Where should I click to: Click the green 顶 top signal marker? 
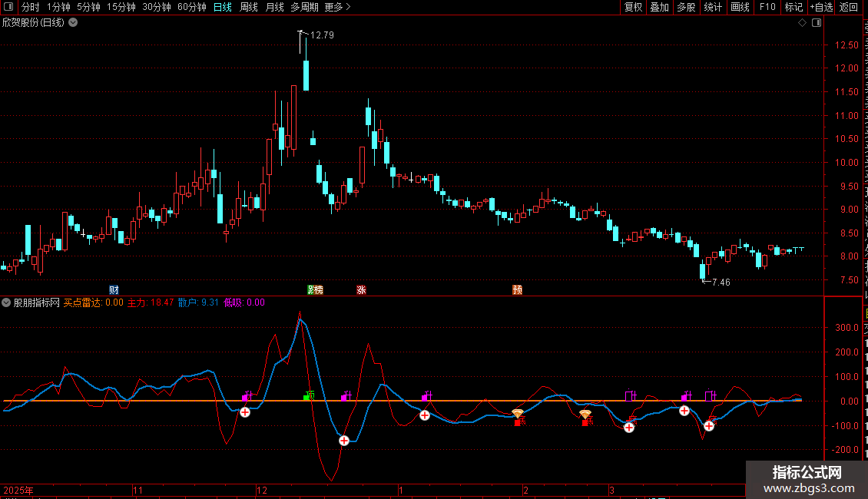tap(309, 396)
